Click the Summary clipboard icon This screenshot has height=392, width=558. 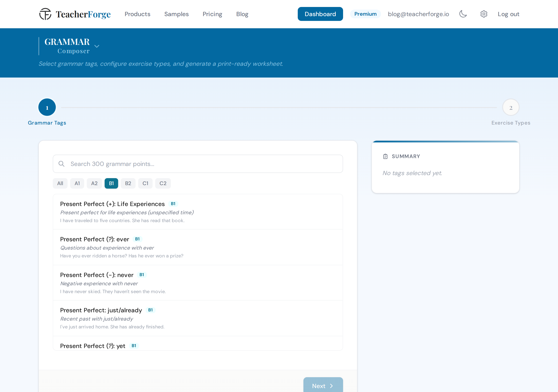(x=385, y=156)
